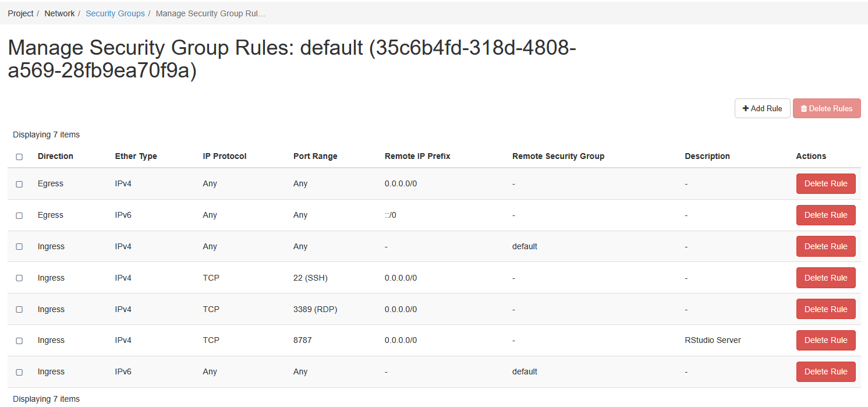Check the Egress IPv4 rule checkbox
Screen dimensions: 868x407
[19, 184]
